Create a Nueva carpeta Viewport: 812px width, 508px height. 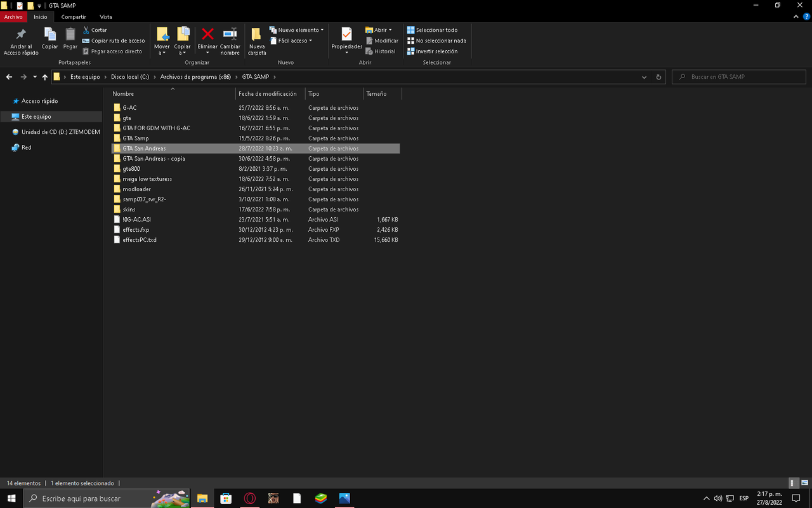(x=257, y=41)
